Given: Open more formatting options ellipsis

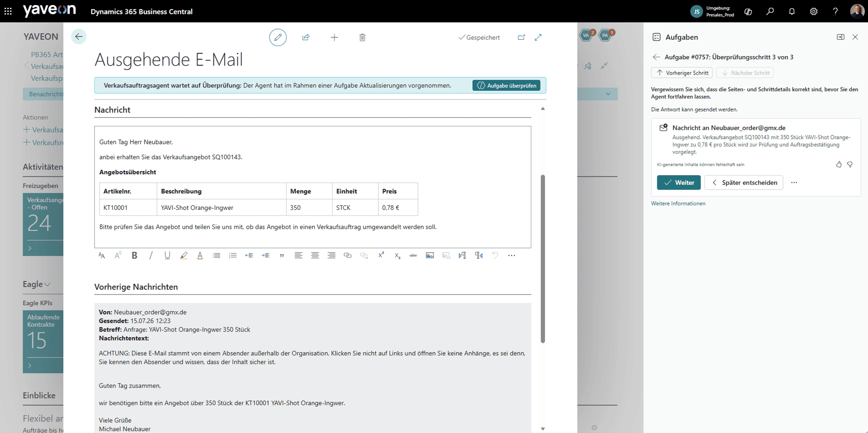Looking at the screenshot, I should click(x=511, y=256).
